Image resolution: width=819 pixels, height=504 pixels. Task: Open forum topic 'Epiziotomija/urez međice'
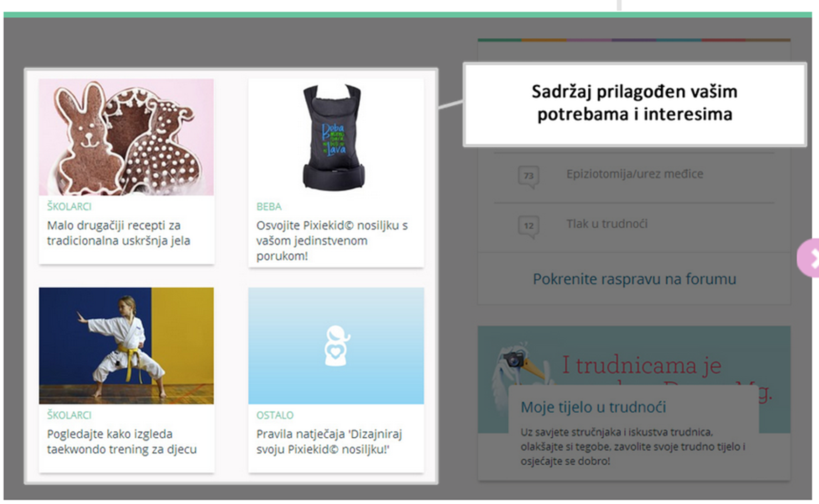pyautogui.click(x=634, y=174)
